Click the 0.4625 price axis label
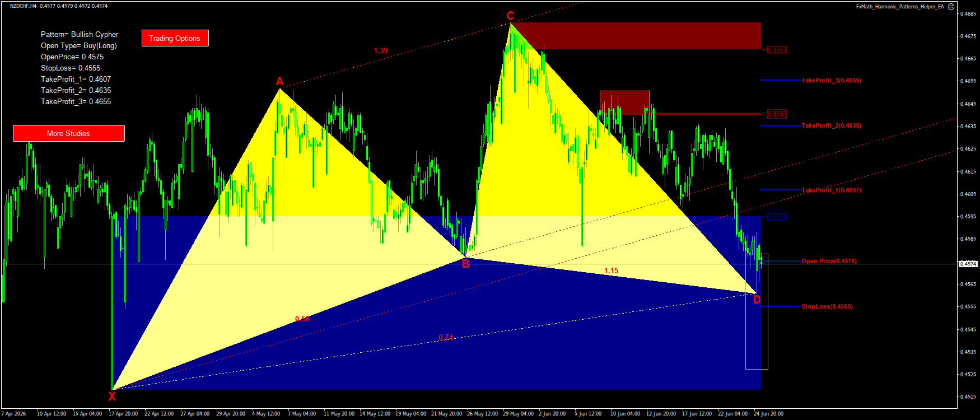The width and height of the screenshot is (980, 420). pos(968,148)
